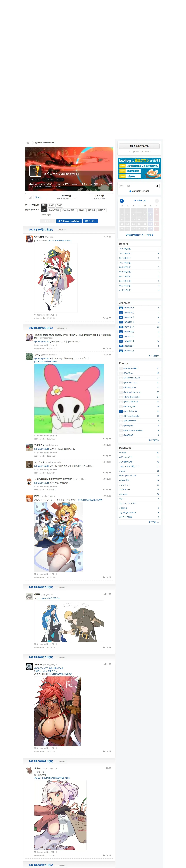The image size is (186, 868).
Task: Open the twilog 課金プラン banner
Action: pyautogui.click(x=139, y=169)
